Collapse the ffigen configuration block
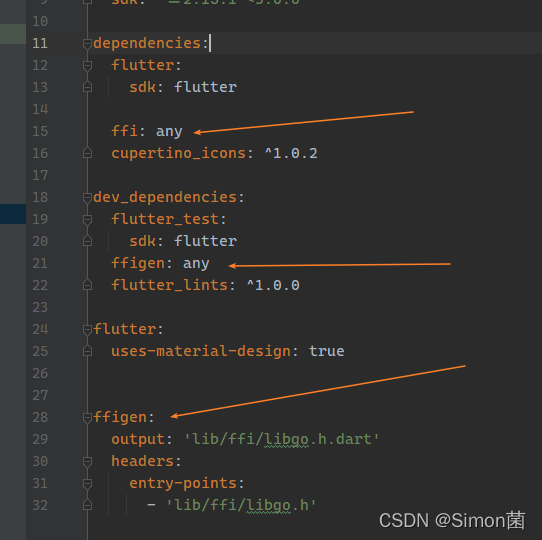The width and height of the screenshot is (542, 540). tap(87, 418)
